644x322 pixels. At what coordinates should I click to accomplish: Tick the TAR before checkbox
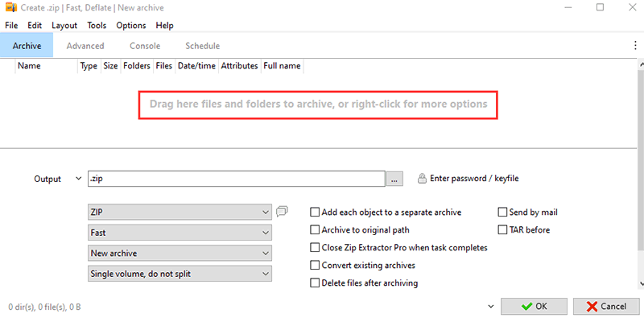click(x=503, y=229)
